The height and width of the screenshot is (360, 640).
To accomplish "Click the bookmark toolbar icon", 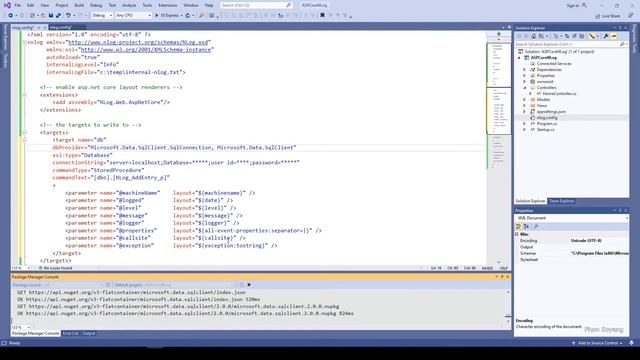I will (322, 16).
